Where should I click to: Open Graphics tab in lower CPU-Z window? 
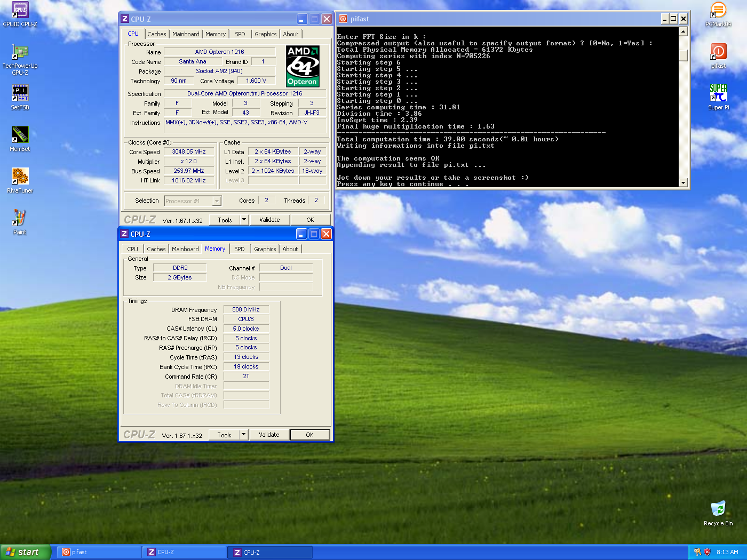tap(265, 249)
